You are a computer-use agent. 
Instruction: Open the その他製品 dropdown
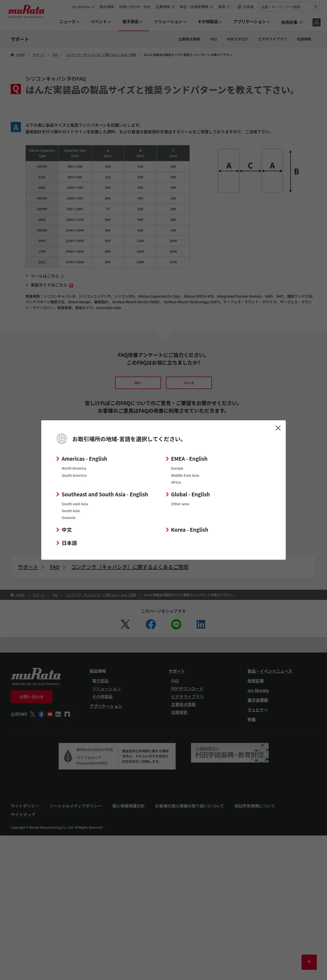210,22
